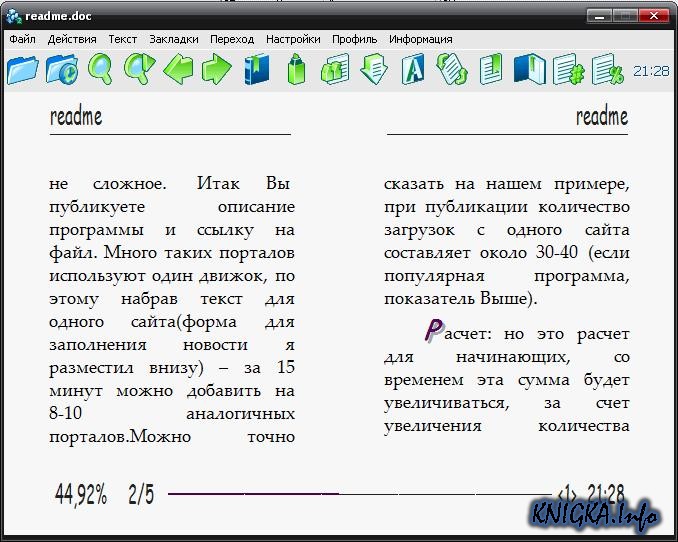Click the text 'порталов.Можно'

pyautogui.click(x=120, y=436)
